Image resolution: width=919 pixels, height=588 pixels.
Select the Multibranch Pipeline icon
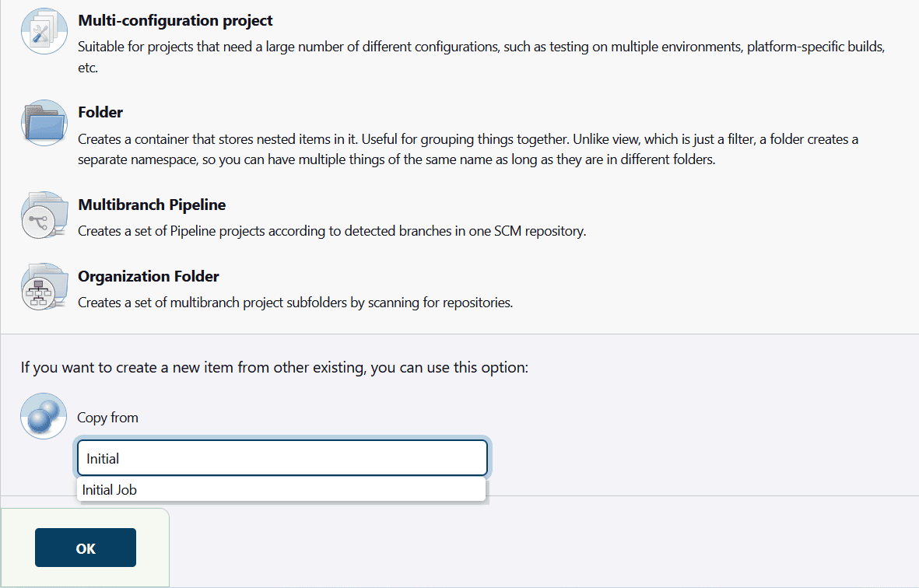click(44, 215)
